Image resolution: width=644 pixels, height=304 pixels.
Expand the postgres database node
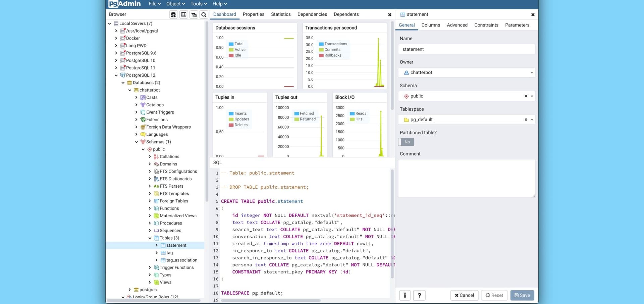click(130, 290)
